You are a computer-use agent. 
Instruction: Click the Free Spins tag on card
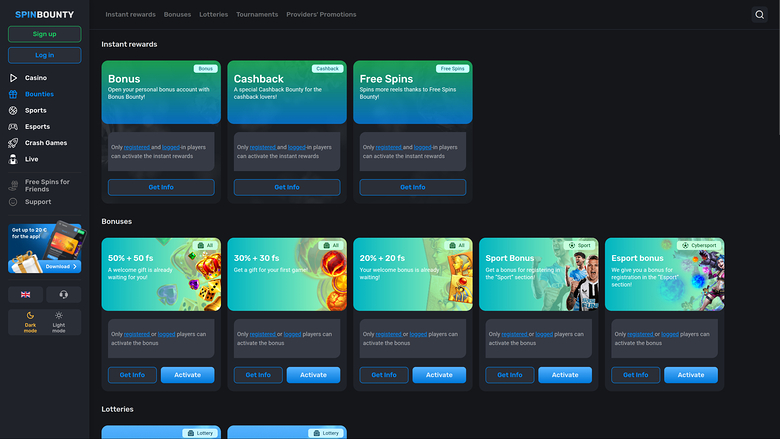(452, 69)
